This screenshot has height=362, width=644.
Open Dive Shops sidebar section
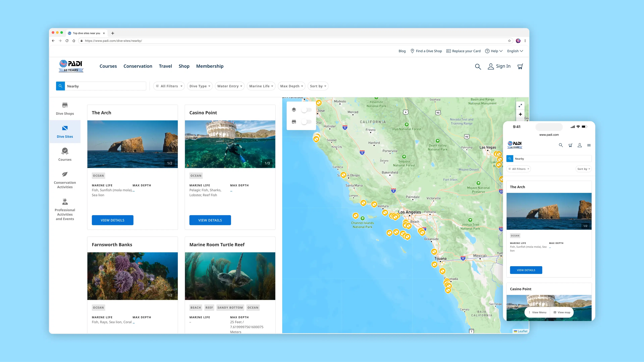coord(65,109)
